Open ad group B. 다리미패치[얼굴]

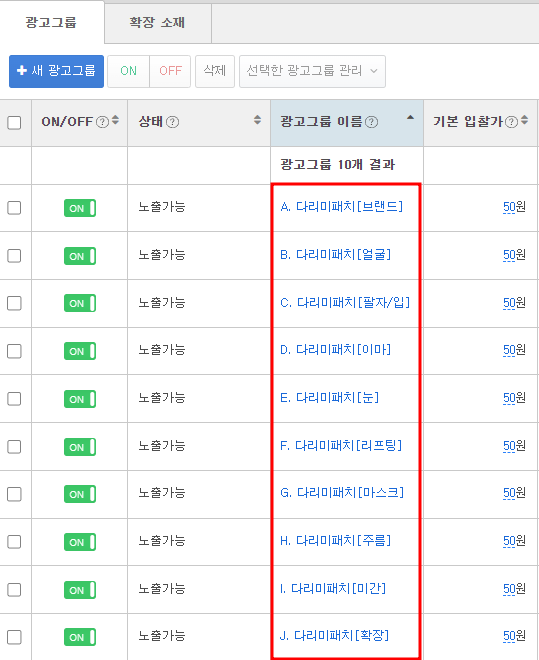336,255
